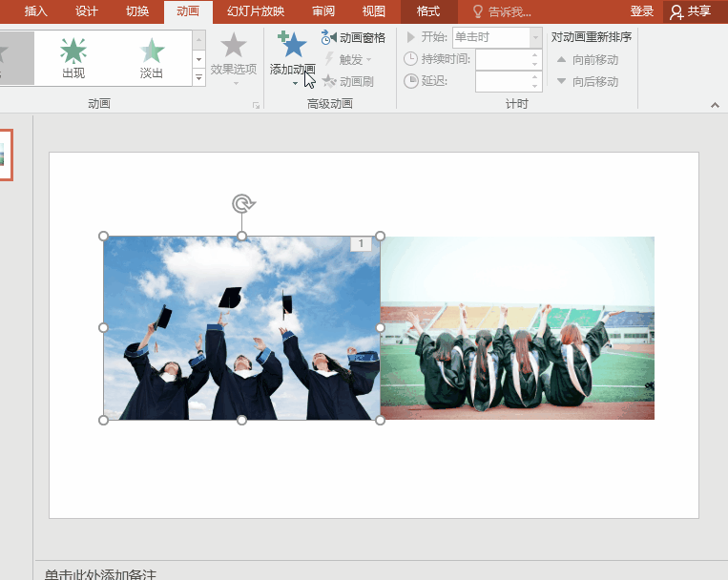Viewport: 728px width, 580px height.
Task: Click the 添加动画 star icon
Action: coord(292,45)
